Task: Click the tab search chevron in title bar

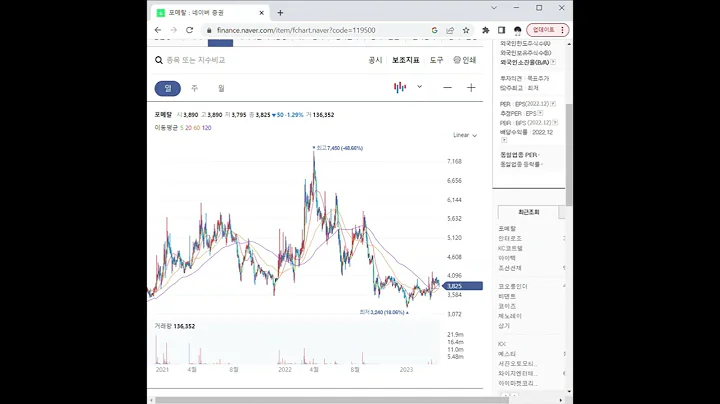Action: [x=494, y=8]
